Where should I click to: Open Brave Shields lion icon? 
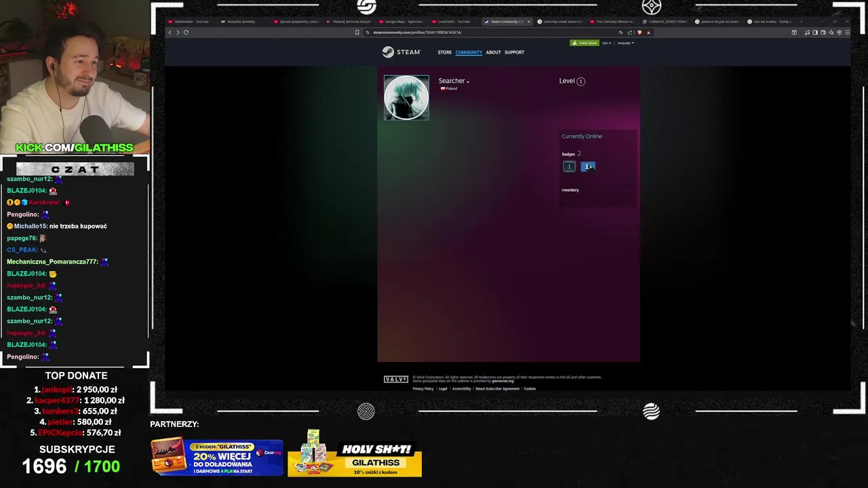[639, 33]
